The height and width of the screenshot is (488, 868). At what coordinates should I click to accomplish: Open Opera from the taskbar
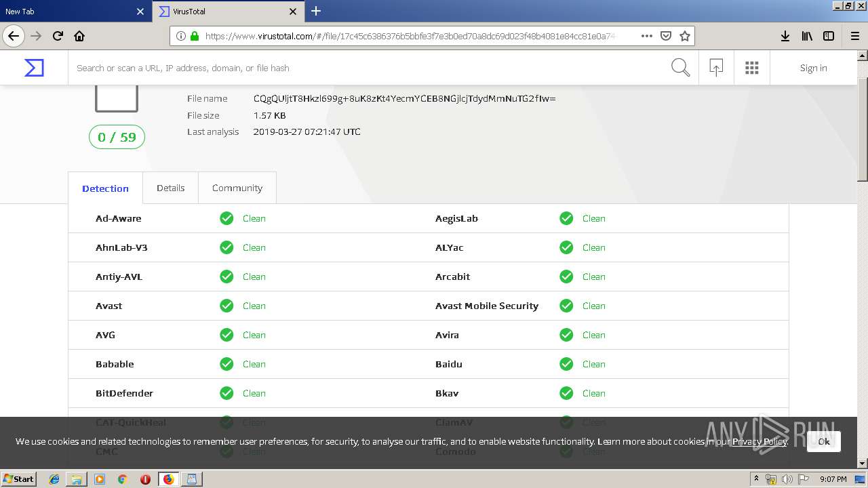(145, 479)
